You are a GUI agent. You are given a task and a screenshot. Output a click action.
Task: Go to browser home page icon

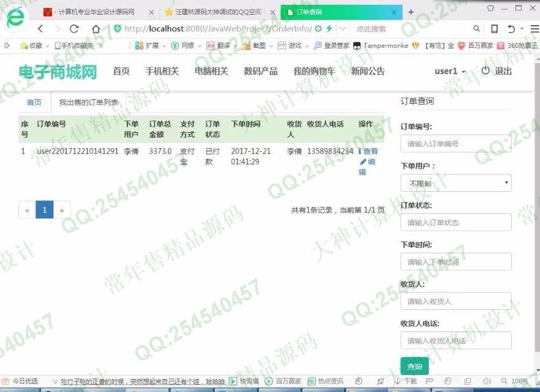coord(96,29)
